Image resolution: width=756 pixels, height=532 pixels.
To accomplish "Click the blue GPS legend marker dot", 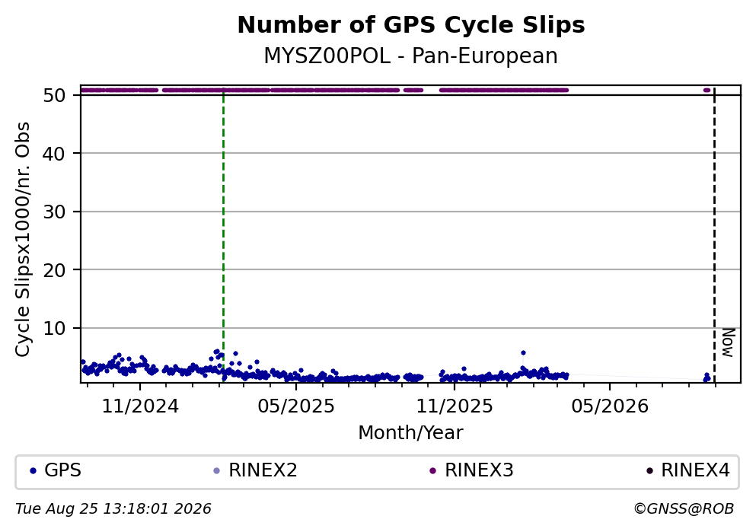I will 33,471.
